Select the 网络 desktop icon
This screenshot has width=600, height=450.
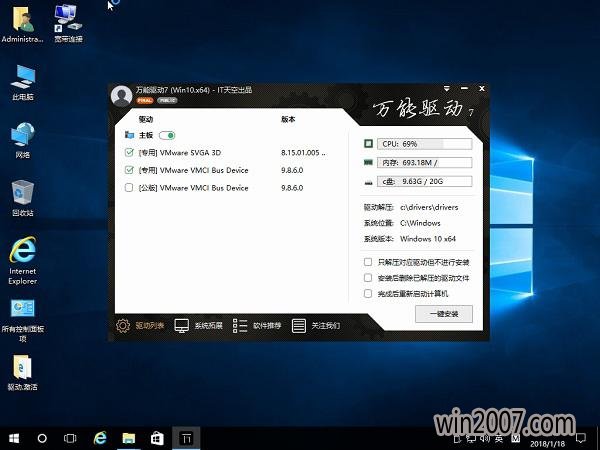click(x=23, y=140)
